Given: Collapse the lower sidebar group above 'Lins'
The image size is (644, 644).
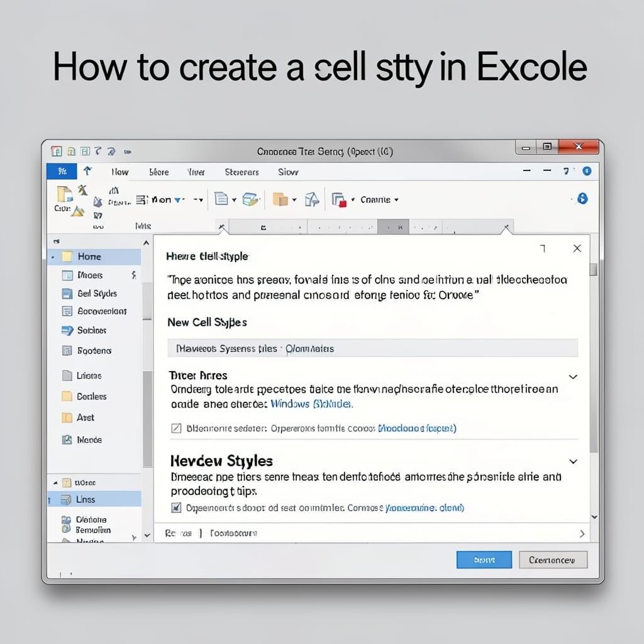Looking at the screenshot, I should [55, 483].
